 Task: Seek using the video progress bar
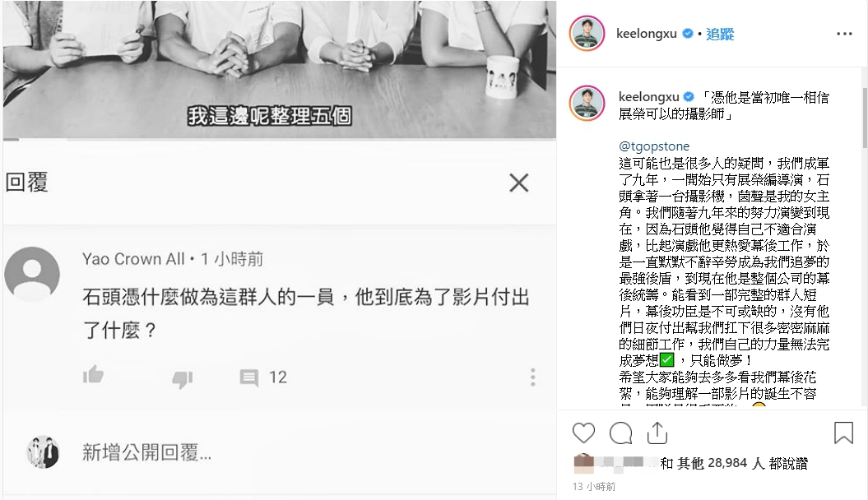280,139
